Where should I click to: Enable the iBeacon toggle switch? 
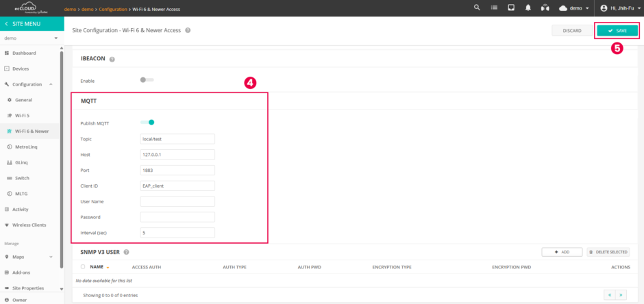[146, 80]
